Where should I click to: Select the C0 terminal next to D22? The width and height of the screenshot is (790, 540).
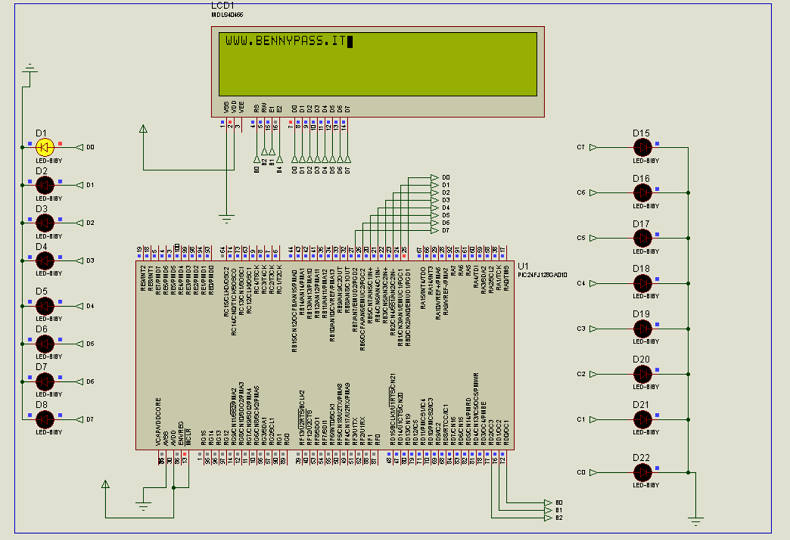(x=596, y=472)
